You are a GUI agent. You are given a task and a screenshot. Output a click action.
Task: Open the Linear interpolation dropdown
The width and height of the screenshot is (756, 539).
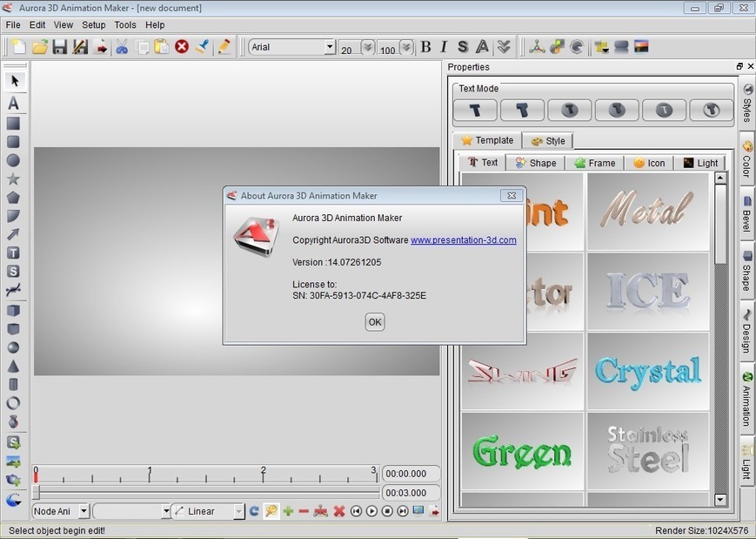pos(238,511)
